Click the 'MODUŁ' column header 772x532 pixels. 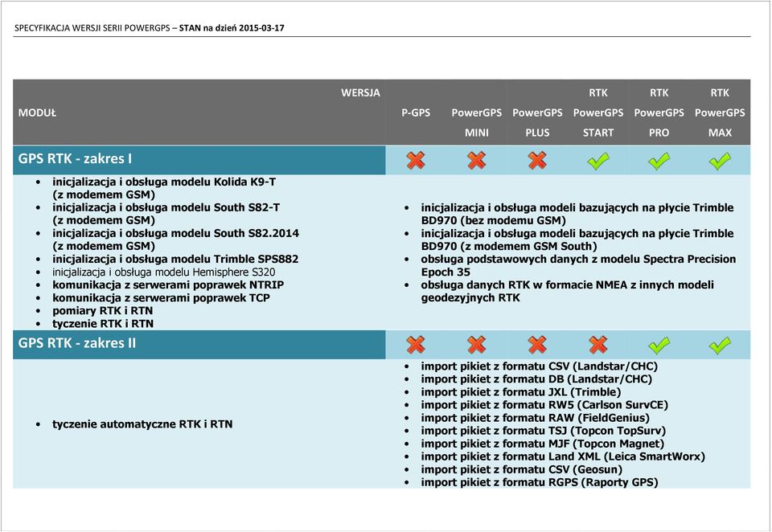pyautogui.click(x=37, y=113)
